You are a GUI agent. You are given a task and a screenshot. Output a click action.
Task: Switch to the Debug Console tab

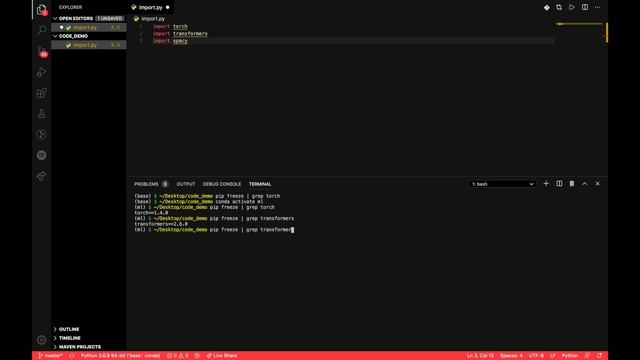(x=222, y=184)
